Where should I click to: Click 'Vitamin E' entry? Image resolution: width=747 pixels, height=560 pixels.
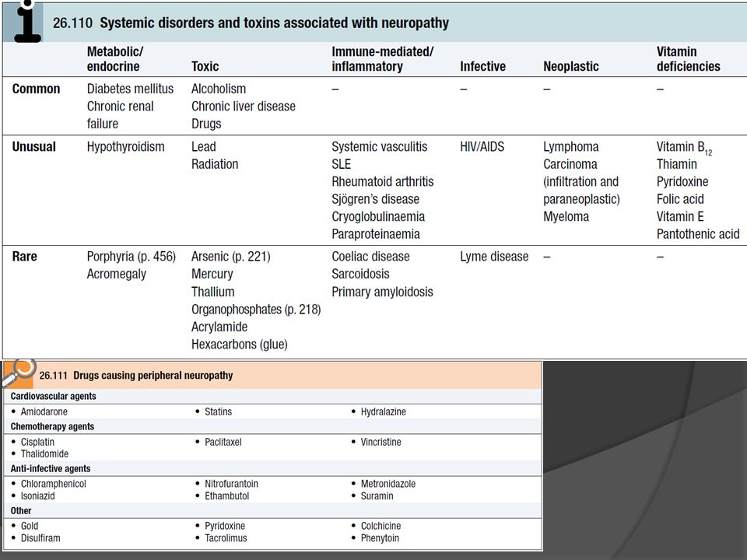[680, 217]
